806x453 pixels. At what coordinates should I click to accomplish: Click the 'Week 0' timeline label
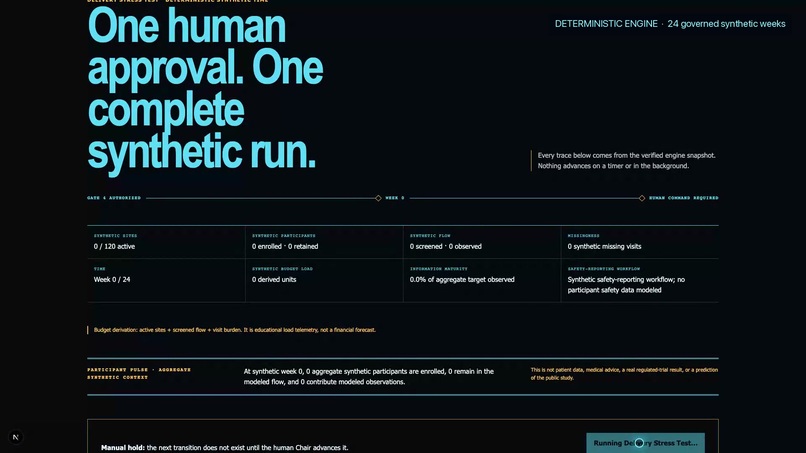395,198
